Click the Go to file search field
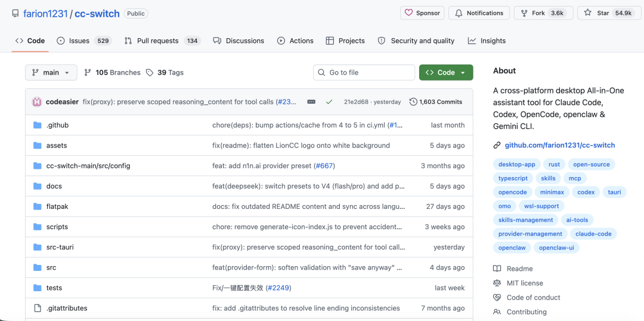Image resolution: width=644 pixels, height=321 pixels. pyautogui.click(x=364, y=72)
